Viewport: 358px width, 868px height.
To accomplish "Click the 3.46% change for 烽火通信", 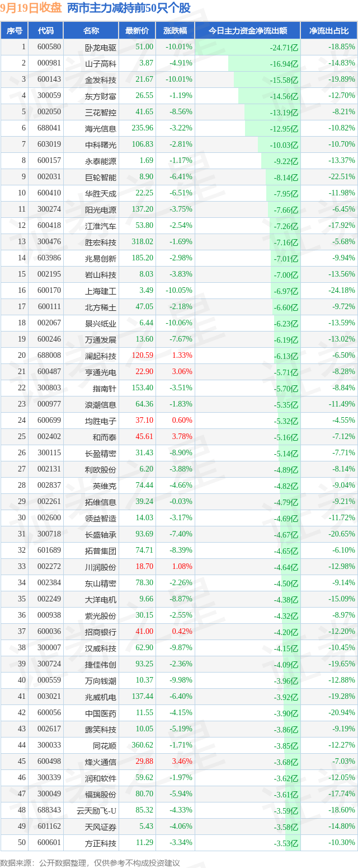I will coord(182,762).
